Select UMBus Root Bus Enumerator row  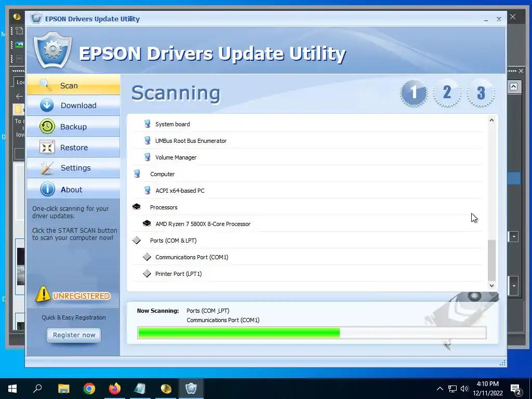tap(307, 140)
